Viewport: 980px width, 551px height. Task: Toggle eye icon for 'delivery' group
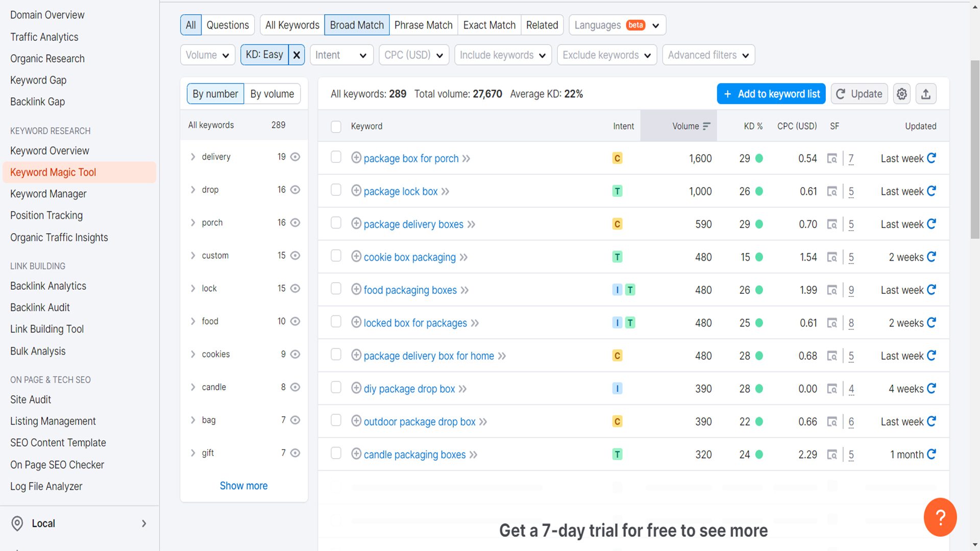[x=295, y=157]
